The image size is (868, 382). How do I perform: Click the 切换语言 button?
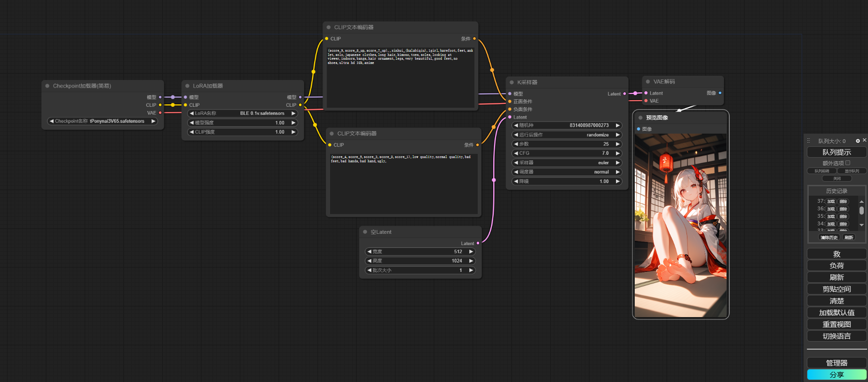point(836,336)
